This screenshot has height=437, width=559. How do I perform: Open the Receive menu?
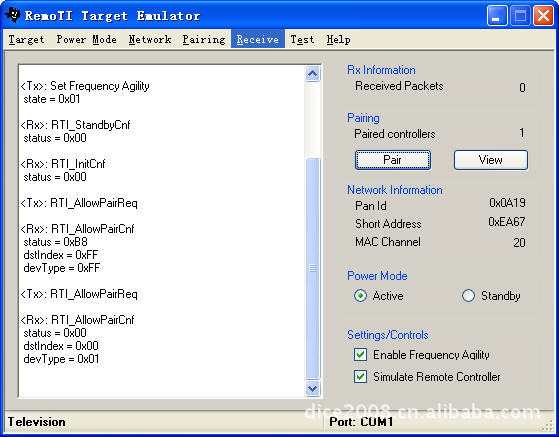coord(258,39)
